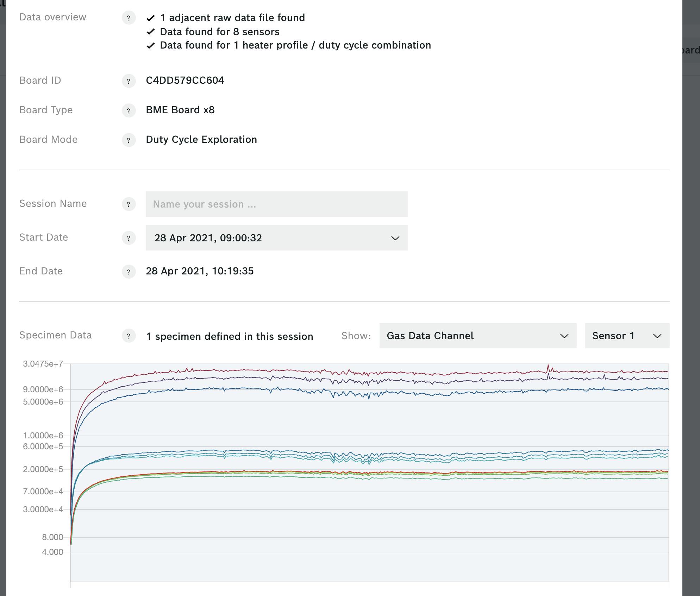
Task: Expand the Start Date selector
Action: [x=395, y=238]
